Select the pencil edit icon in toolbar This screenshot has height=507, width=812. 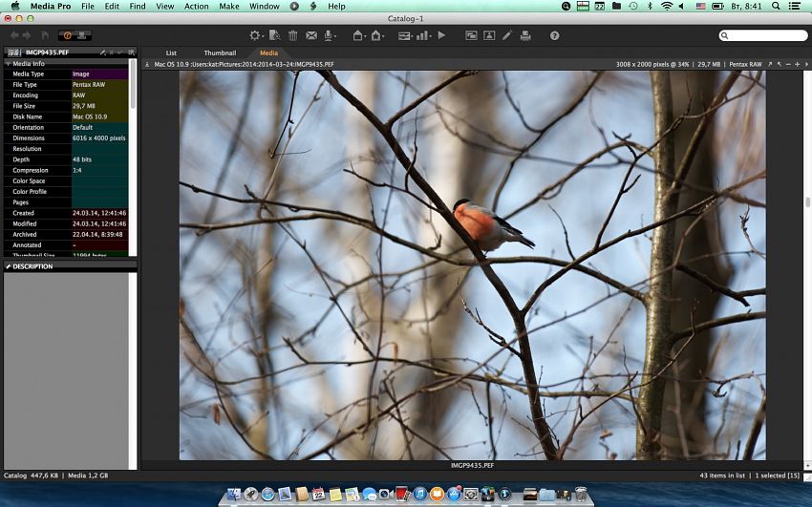click(507, 35)
